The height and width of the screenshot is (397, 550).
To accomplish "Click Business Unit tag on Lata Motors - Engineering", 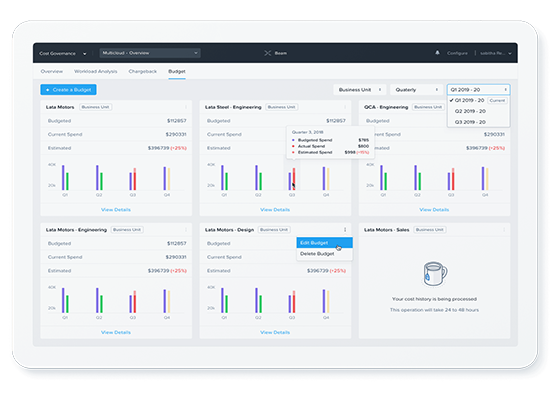I will point(127,230).
